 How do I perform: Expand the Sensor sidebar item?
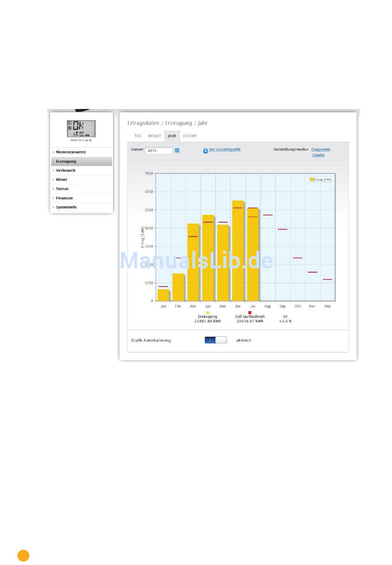click(82, 189)
